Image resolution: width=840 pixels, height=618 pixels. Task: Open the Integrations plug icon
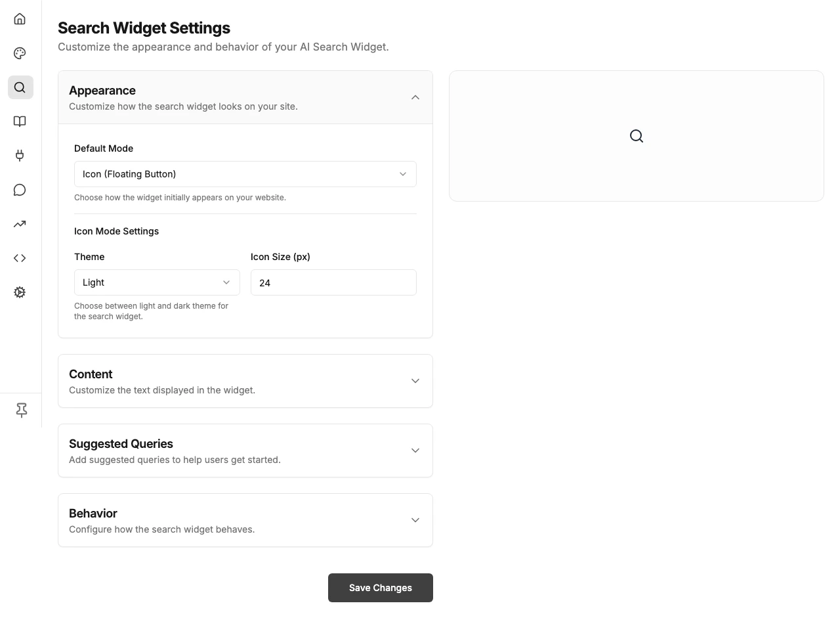[x=19, y=155]
